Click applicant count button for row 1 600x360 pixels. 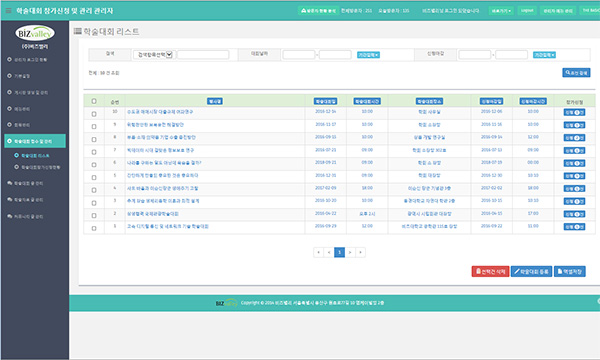coord(574,227)
